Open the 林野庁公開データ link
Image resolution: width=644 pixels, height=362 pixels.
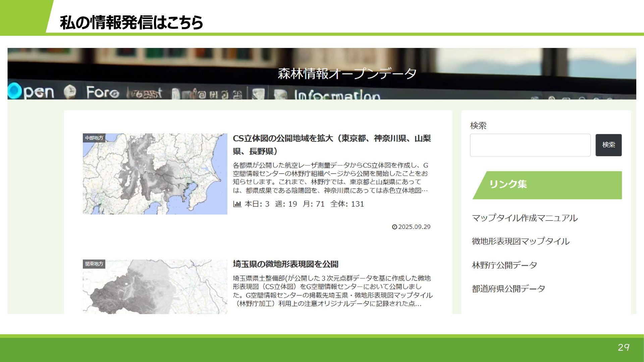tap(504, 265)
